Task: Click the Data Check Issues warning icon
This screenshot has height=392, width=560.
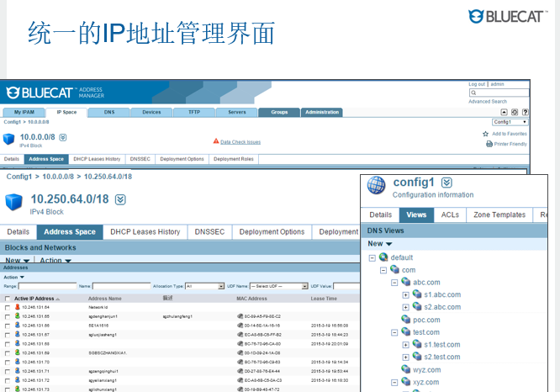Action: point(216,141)
